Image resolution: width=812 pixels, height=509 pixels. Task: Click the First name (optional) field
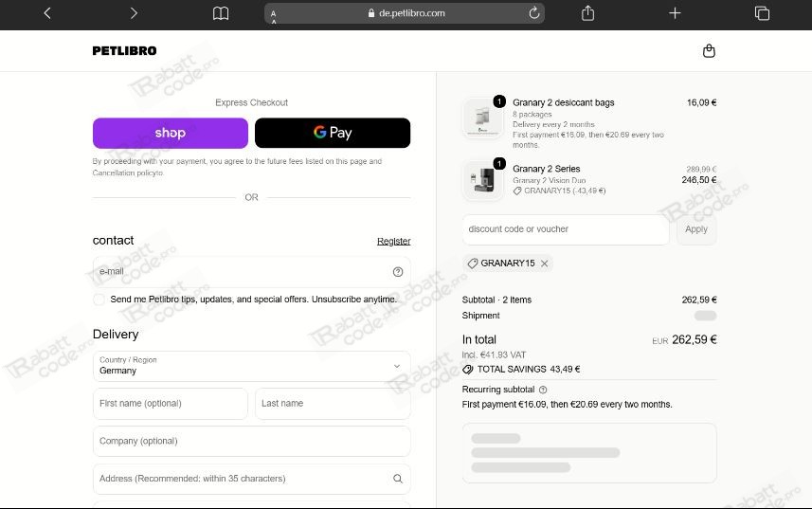coord(171,404)
